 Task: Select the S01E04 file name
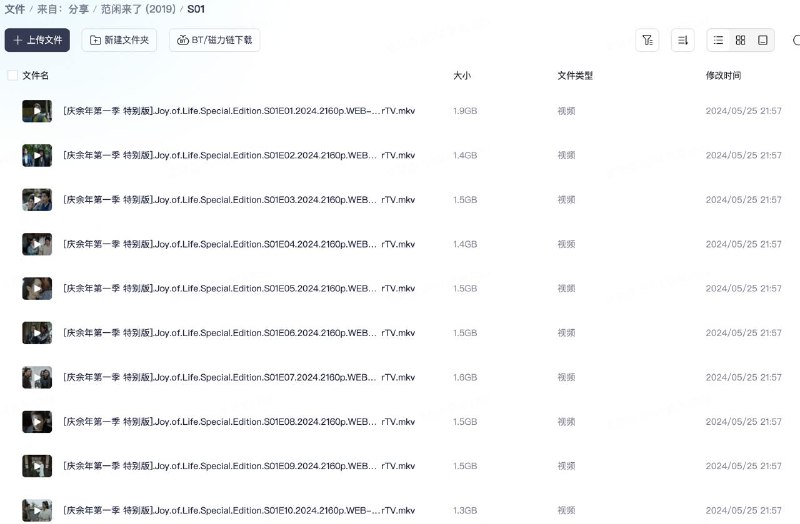pyautogui.click(x=239, y=244)
